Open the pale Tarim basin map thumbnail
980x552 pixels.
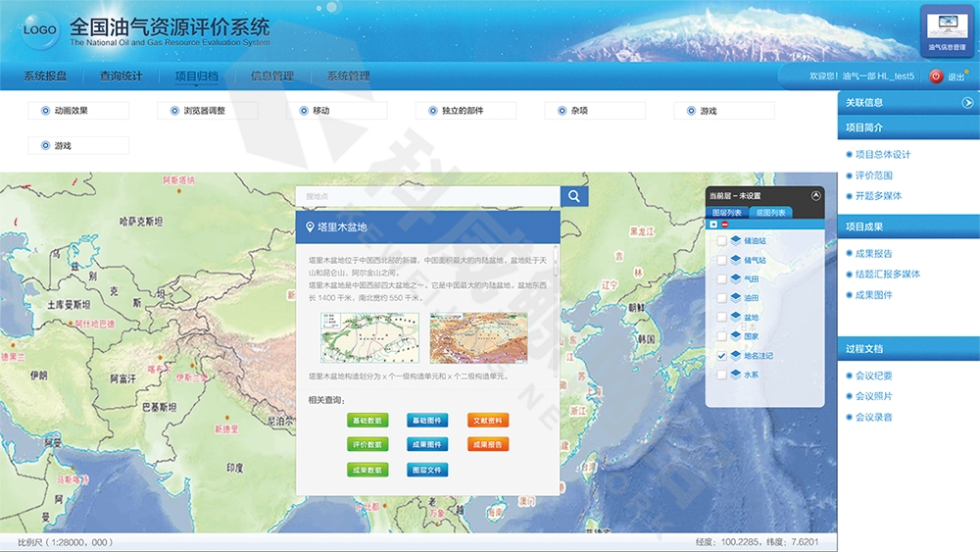[x=370, y=338]
